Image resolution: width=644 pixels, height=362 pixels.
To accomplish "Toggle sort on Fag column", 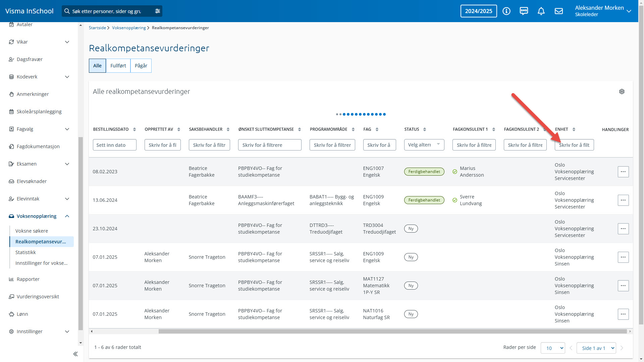I will (x=377, y=129).
